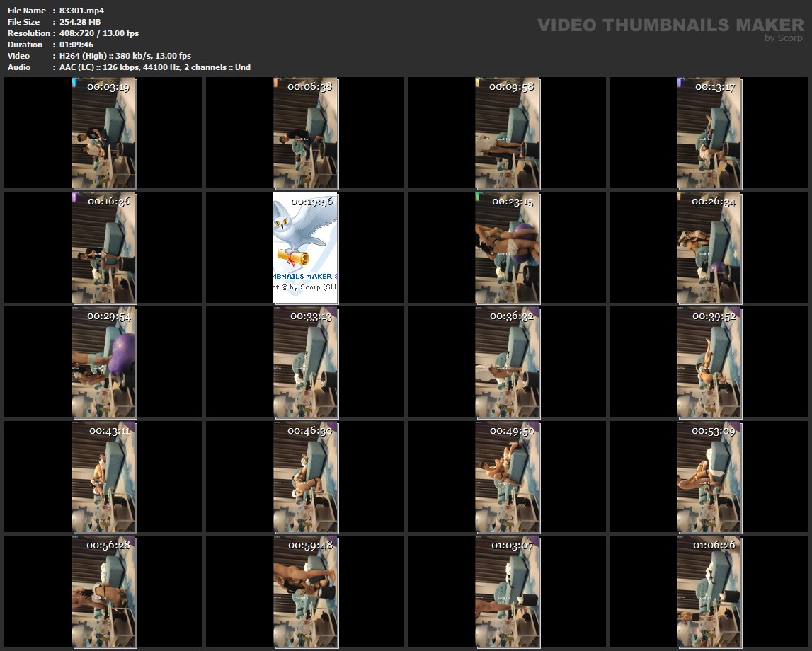The width and height of the screenshot is (812, 651).
Task: Open the 00:36:32 thumbnail
Action: pos(507,362)
